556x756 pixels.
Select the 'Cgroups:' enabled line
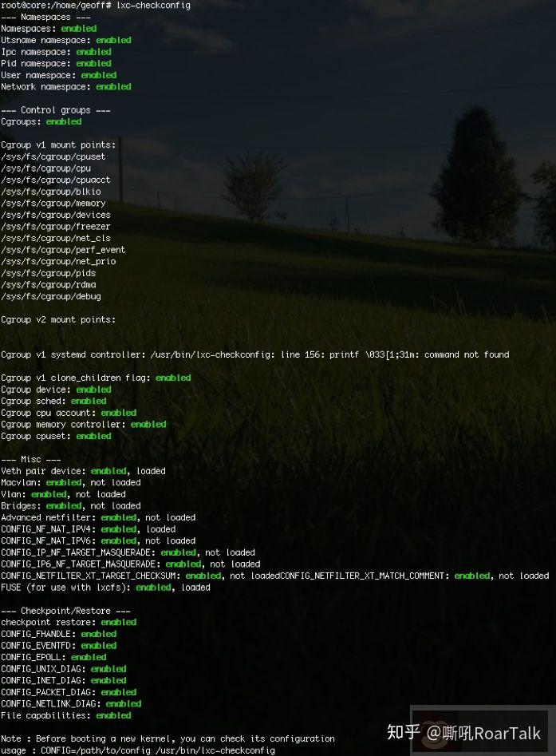click(41, 121)
